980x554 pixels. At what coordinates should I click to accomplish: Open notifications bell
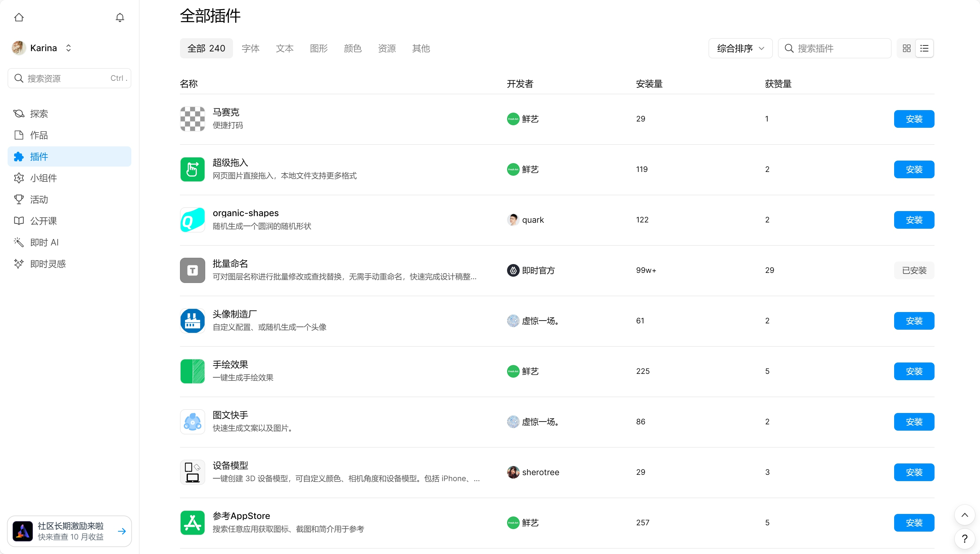(120, 17)
